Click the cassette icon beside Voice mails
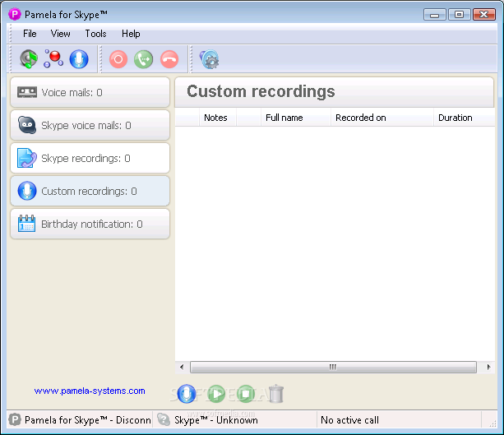This screenshot has width=504, height=435. 27,92
